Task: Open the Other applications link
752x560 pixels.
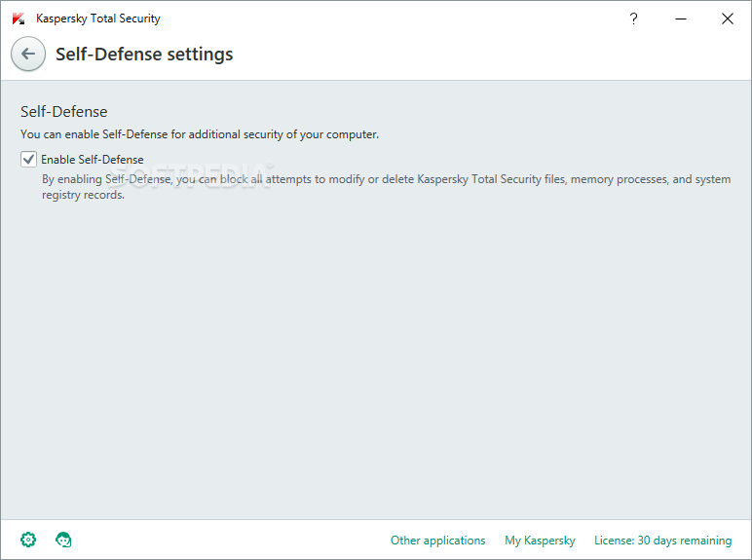Action: click(x=438, y=541)
